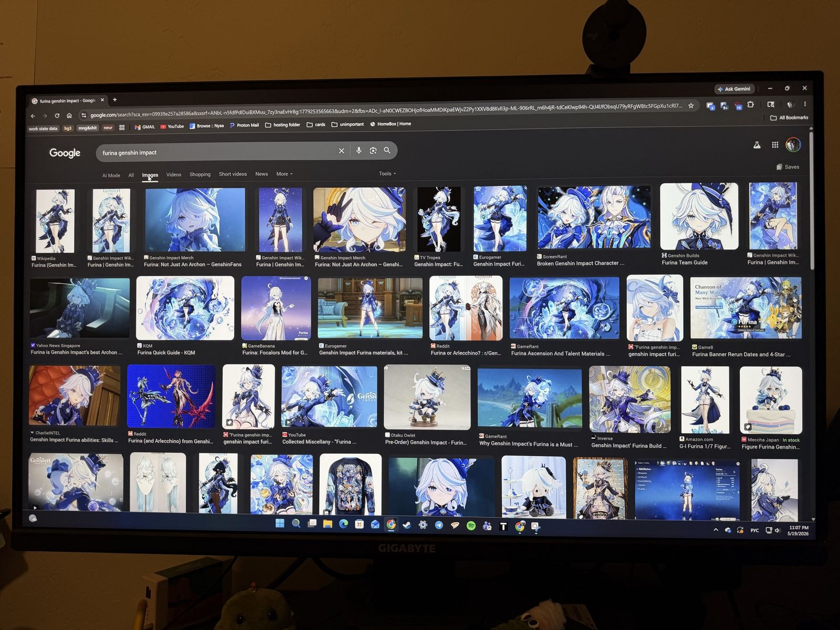Open the Game8 Furina Banner Rerun image

745,308
